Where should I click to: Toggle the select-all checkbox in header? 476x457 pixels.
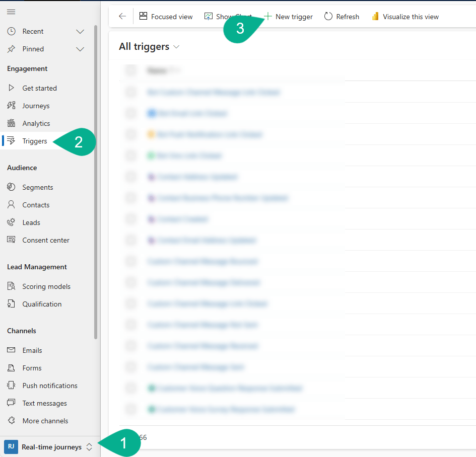[131, 70]
